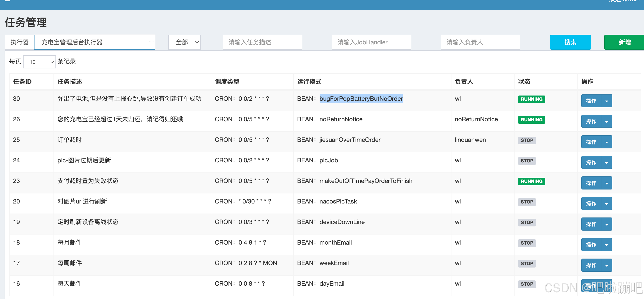Open the 执行器 executor select box
644x299 pixels.
click(95, 42)
